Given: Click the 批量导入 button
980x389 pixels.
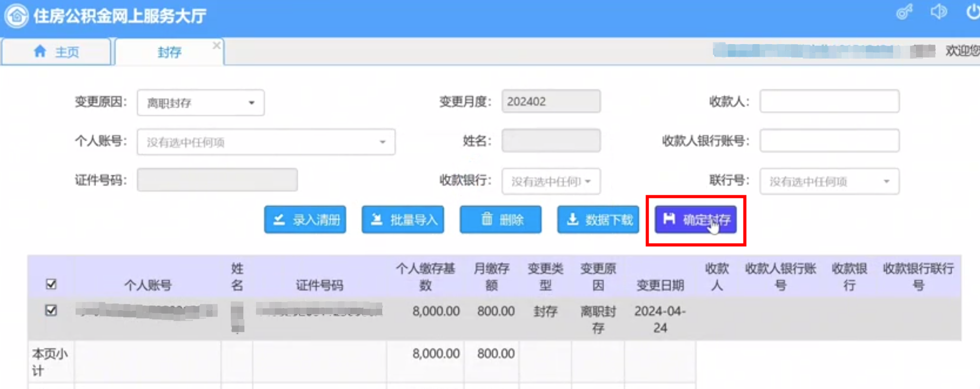Looking at the screenshot, I should [403, 219].
